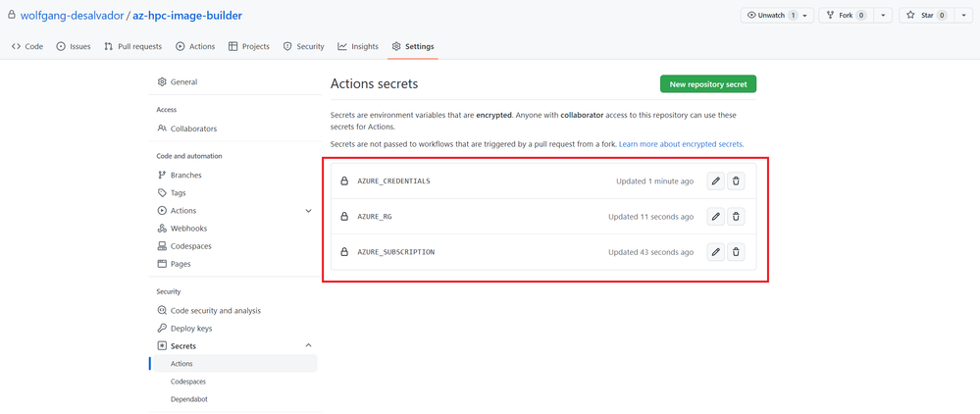Open the Actions tab in repo navigation
The width and height of the screenshot is (980, 414).
195,46
